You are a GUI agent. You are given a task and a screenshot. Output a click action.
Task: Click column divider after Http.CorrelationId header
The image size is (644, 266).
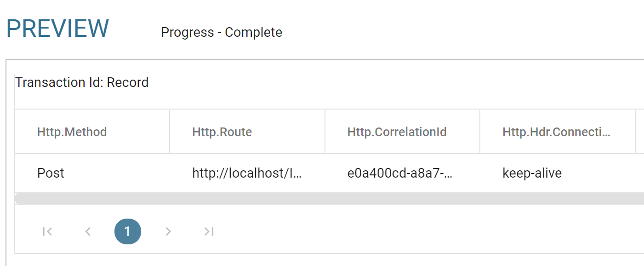click(x=480, y=132)
